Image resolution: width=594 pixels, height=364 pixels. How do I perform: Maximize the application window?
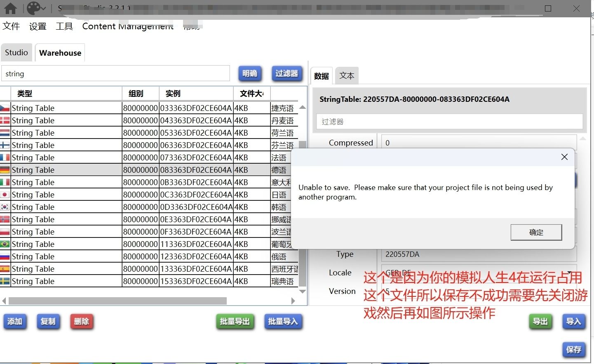point(548,8)
